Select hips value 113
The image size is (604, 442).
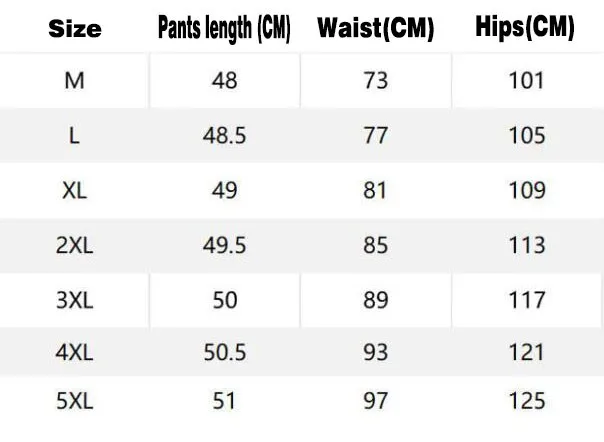pyautogui.click(x=526, y=245)
